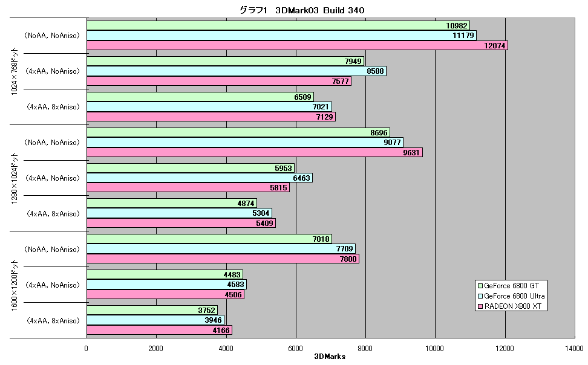Image resolution: width=588 pixels, height=365 pixels.
Task: Click the '3DMarks' axis title
Action: pyautogui.click(x=330, y=357)
